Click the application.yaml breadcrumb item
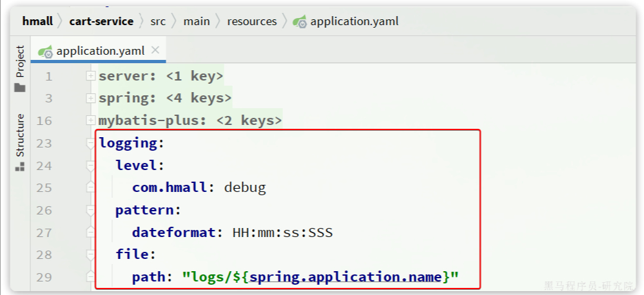 (x=346, y=21)
